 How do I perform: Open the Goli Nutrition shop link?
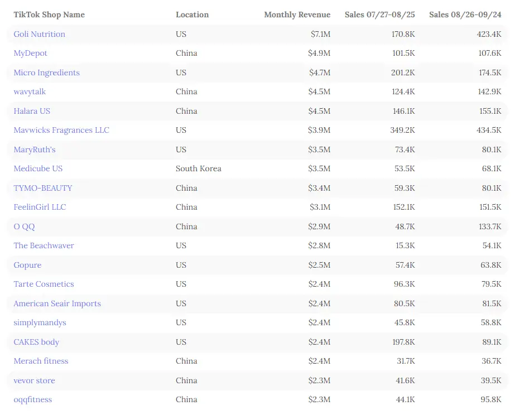tap(39, 34)
